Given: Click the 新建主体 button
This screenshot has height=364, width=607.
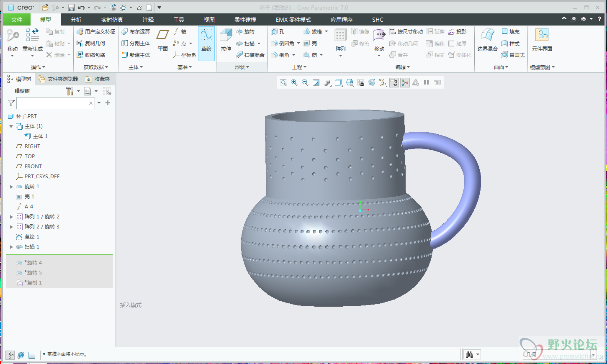Looking at the screenshot, I should coord(136,55).
